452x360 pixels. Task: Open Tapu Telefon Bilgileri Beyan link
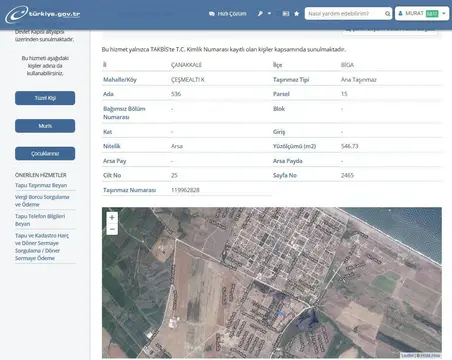(40, 220)
